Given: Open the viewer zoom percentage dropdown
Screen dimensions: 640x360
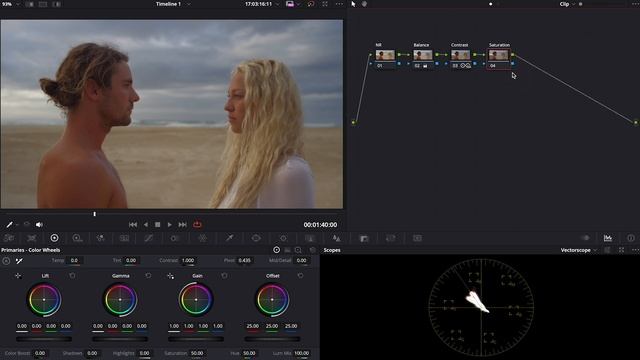Looking at the screenshot, I should [11, 4].
